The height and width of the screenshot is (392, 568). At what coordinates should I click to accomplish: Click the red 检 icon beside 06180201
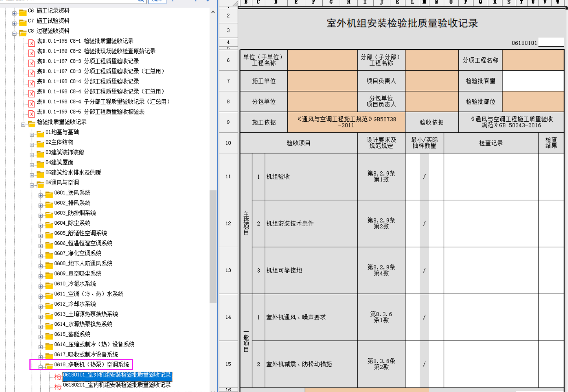point(58,387)
